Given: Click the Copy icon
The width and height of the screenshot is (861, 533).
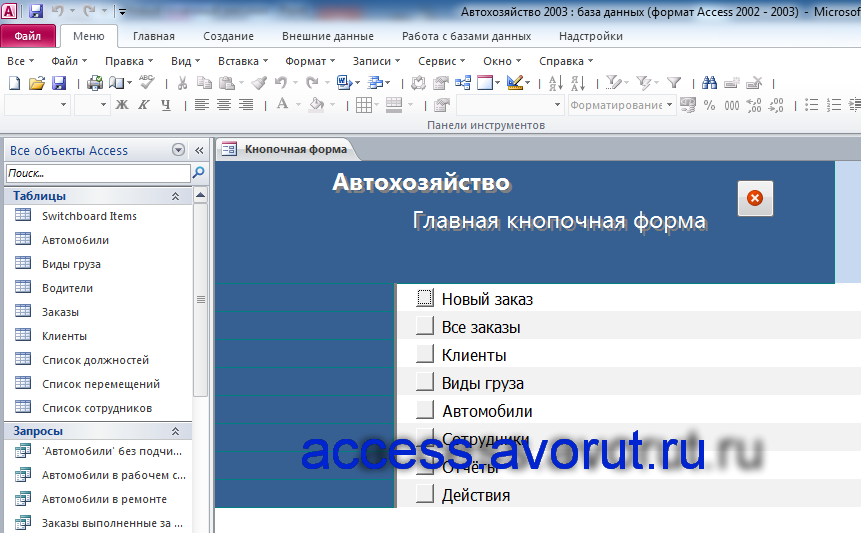Looking at the screenshot, I should [x=204, y=83].
